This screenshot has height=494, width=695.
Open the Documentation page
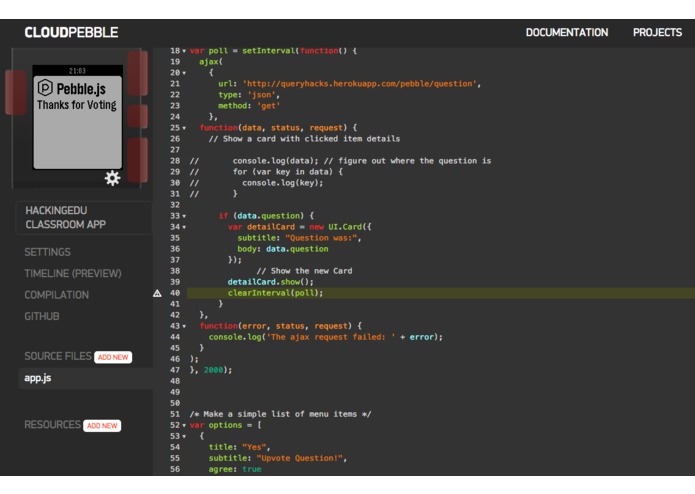pyautogui.click(x=567, y=32)
